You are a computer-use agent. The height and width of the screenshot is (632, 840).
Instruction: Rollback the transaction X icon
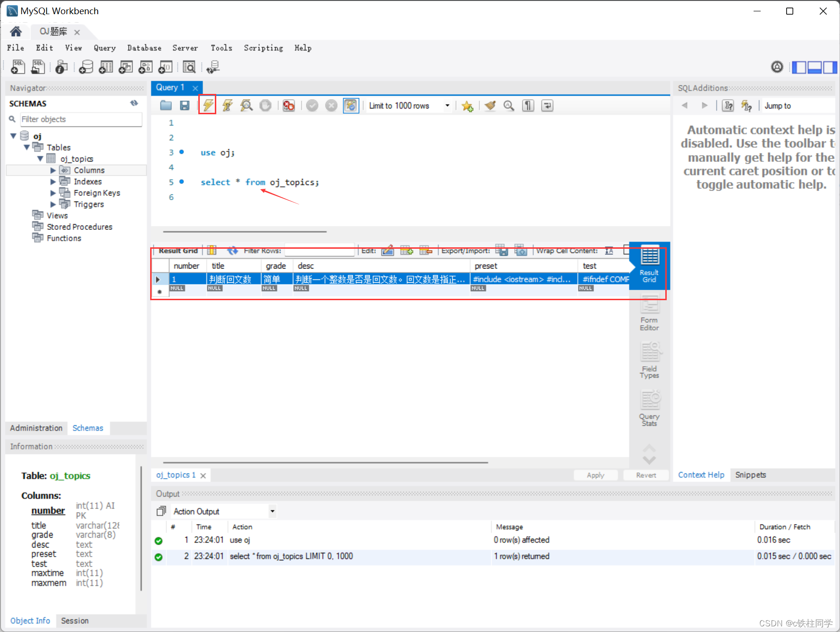[x=331, y=105]
